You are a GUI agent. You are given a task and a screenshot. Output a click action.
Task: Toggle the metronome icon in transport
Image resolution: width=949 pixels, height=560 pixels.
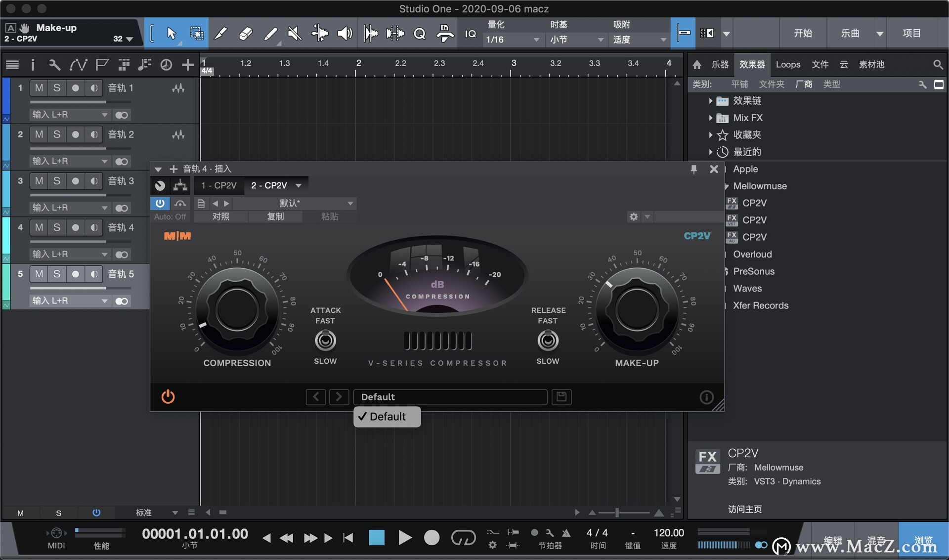[566, 533]
